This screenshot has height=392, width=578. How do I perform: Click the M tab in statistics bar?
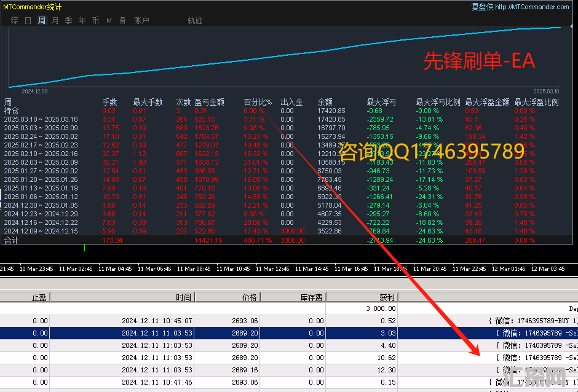tap(109, 20)
